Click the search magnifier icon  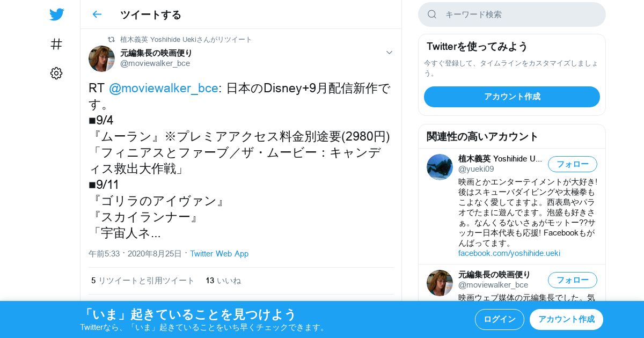click(x=432, y=14)
